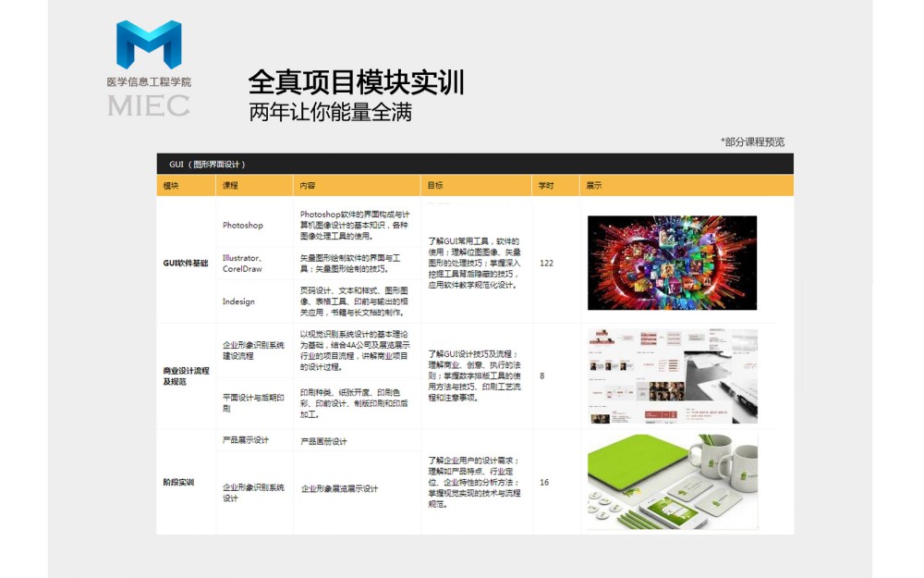Image resolution: width=924 pixels, height=578 pixels.
Task: Click the "展示" column header
Action: tap(687, 185)
